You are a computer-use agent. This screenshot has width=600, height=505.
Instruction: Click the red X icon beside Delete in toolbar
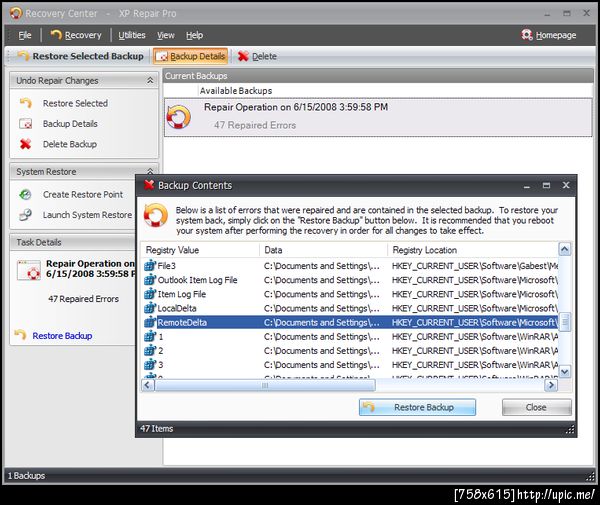pyautogui.click(x=243, y=56)
